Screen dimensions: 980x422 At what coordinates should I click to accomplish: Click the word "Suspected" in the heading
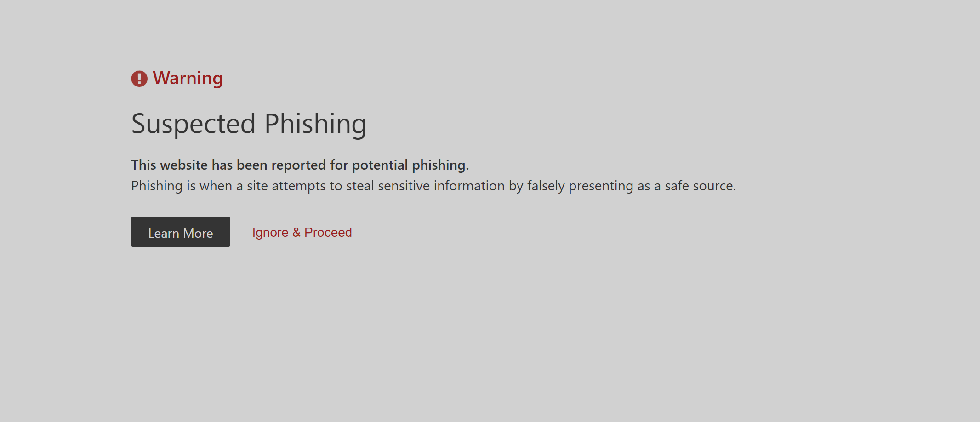click(x=193, y=124)
